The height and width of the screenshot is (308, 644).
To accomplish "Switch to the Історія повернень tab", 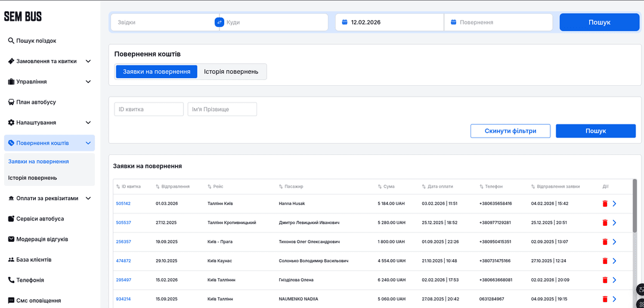I will point(231,71).
